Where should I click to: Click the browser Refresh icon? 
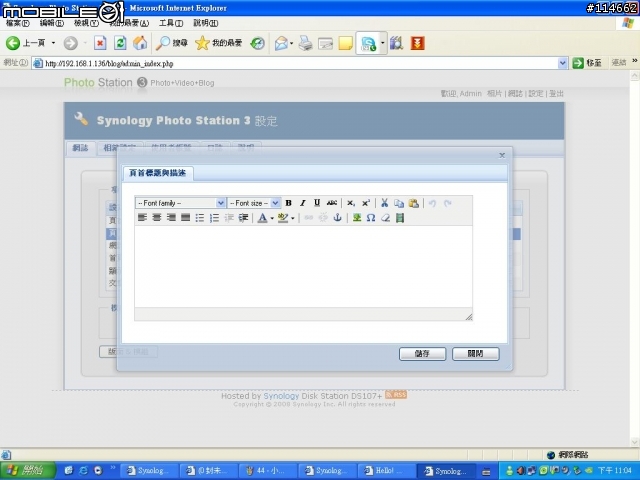(120, 43)
